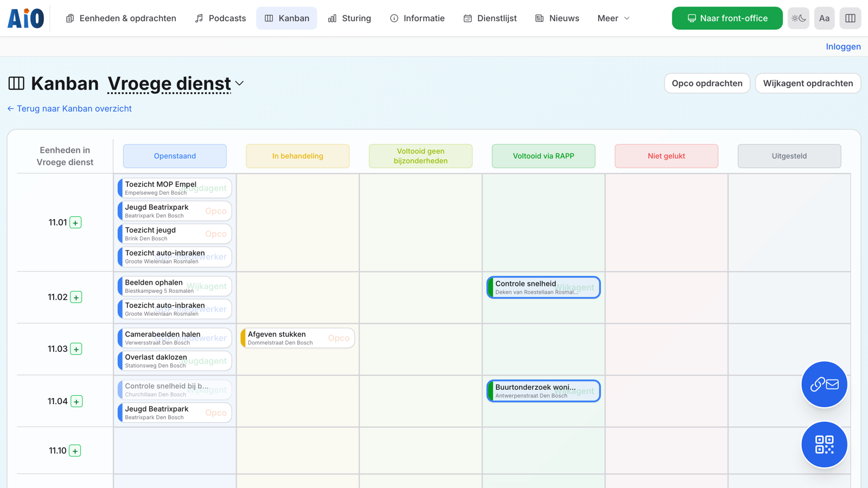Open Overlast daklozen card
Image resolution: width=868 pixels, height=488 pixels.
click(x=175, y=361)
